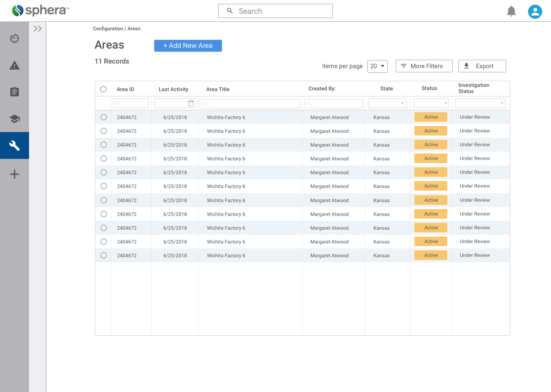Open the Items per page dropdown
Screen dimensions: 551x392
377,66
